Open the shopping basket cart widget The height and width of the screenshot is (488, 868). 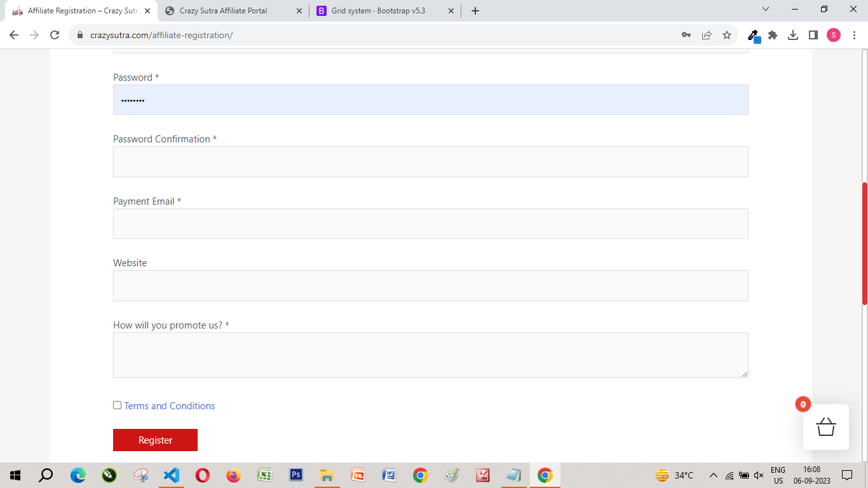(825, 426)
